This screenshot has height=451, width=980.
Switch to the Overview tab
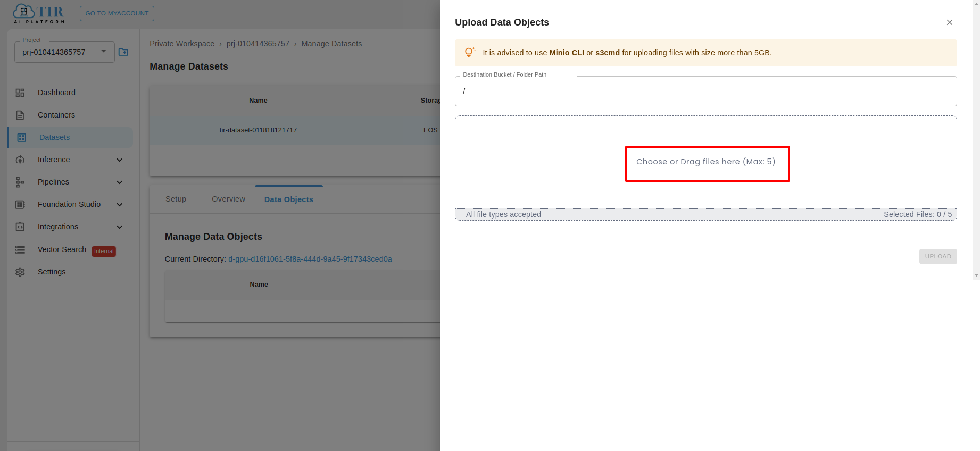(228, 199)
